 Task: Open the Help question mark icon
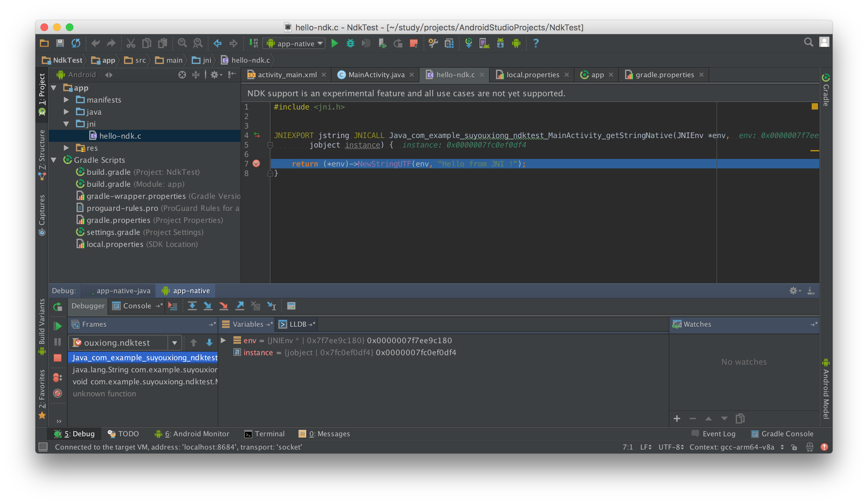(536, 43)
